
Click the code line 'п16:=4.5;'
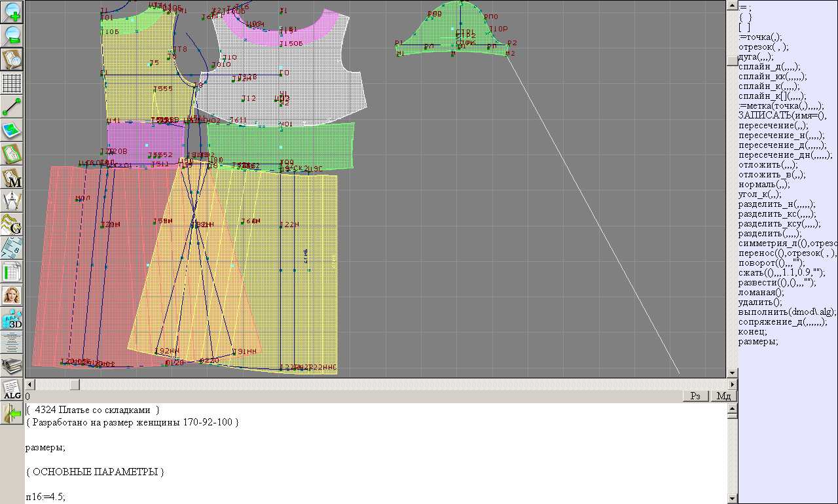coord(46,497)
